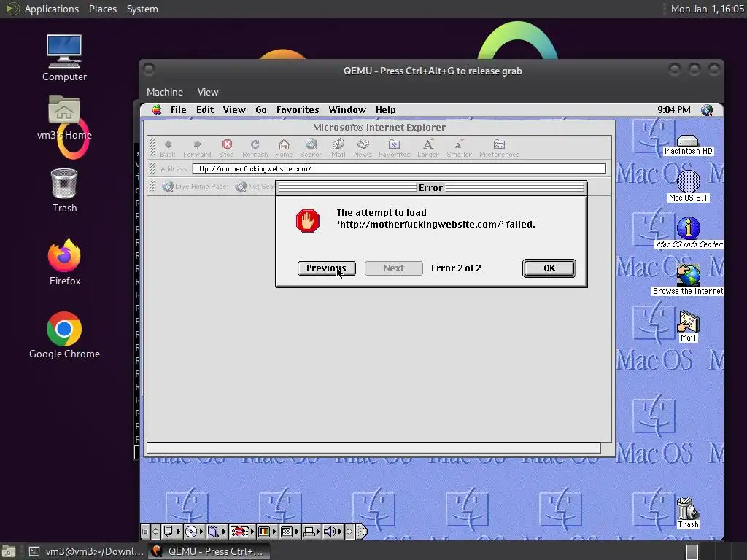Click the Live Home Page favorites link
747x560 pixels.
coord(194,186)
